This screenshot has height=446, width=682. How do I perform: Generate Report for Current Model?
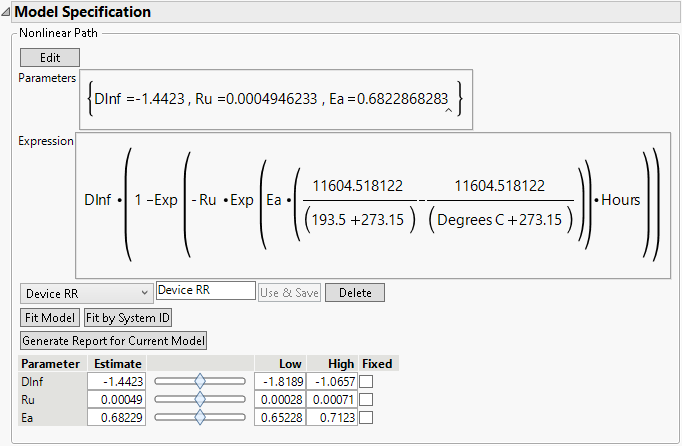pyautogui.click(x=113, y=341)
